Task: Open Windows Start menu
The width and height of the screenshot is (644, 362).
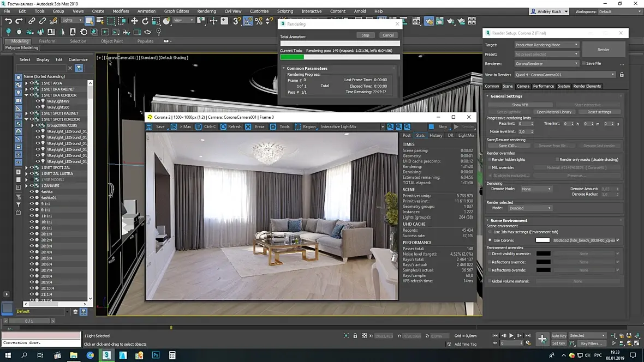Action: pyautogui.click(x=8, y=355)
